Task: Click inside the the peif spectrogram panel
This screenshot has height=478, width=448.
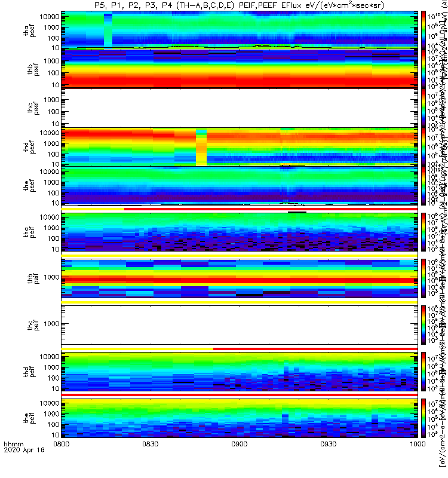Action: (240, 418)
